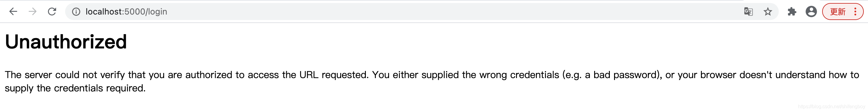This screenshot has width=868, height=112.
Task: Open the profile avatar menu
Action: coord(811,12)
